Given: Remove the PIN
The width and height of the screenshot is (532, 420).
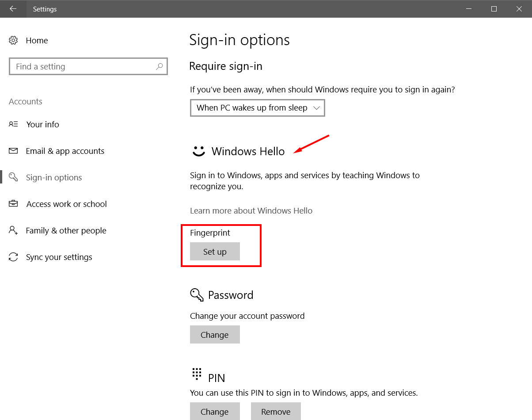Looking at the screenshot, I should pos(276,411).
